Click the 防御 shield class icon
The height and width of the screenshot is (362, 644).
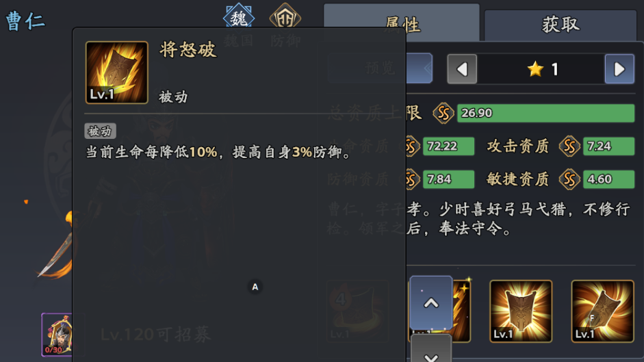[x=285, y=16]
